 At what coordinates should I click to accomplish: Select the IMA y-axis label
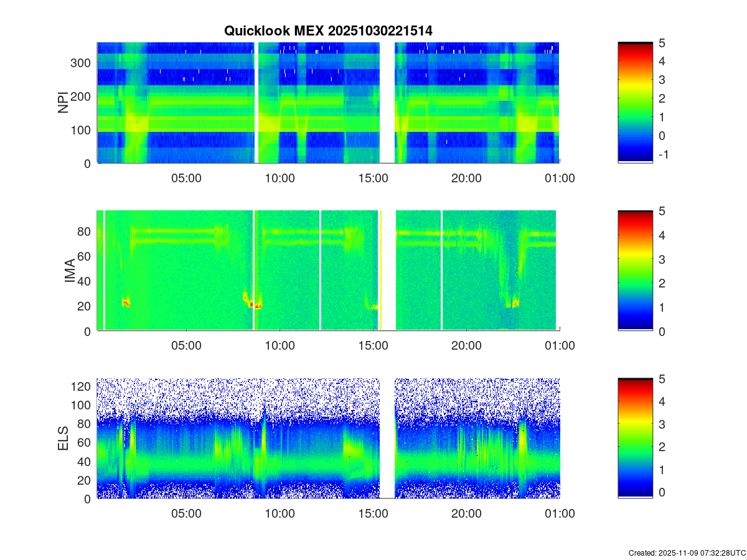(x=70, y=271)
